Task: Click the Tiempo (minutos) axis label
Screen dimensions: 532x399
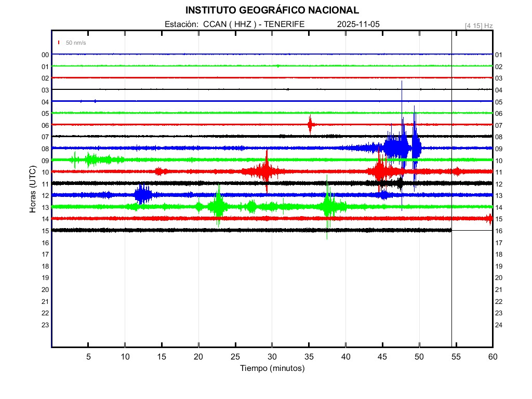Action: click(272, 368)
